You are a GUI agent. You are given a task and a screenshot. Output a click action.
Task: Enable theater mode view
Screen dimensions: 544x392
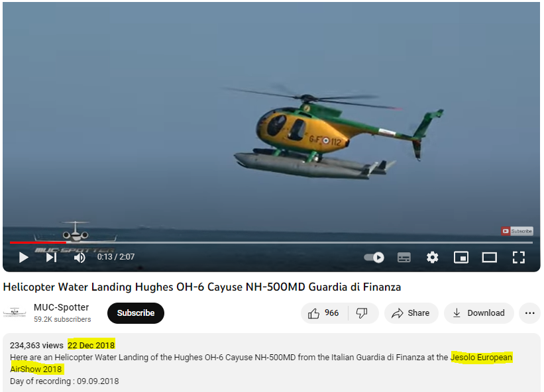click(x=490, y=257)
